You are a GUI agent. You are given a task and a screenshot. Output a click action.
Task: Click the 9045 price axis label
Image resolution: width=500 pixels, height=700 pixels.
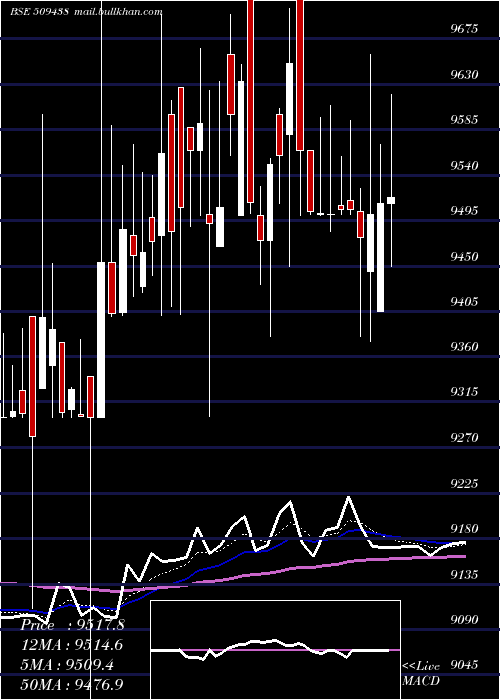464,665
